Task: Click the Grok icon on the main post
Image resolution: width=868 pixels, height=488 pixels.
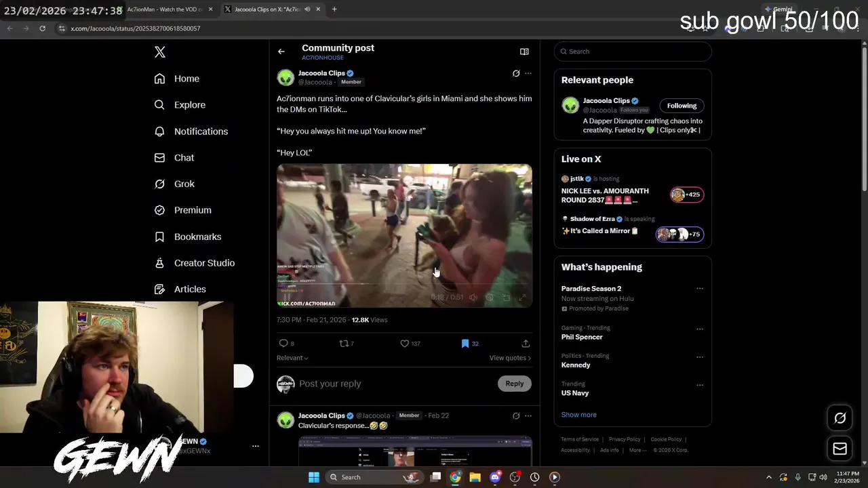Action: [x=516, y=73]
